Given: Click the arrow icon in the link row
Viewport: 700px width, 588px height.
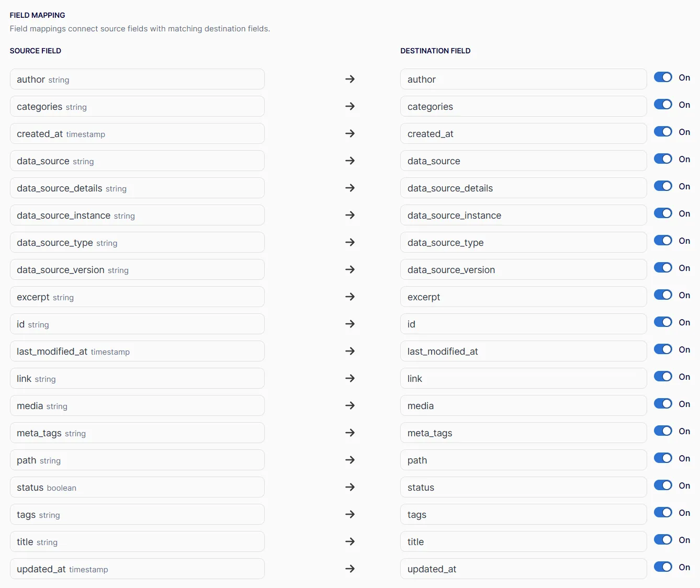Looking at the screenshot, I should (350, 378).
